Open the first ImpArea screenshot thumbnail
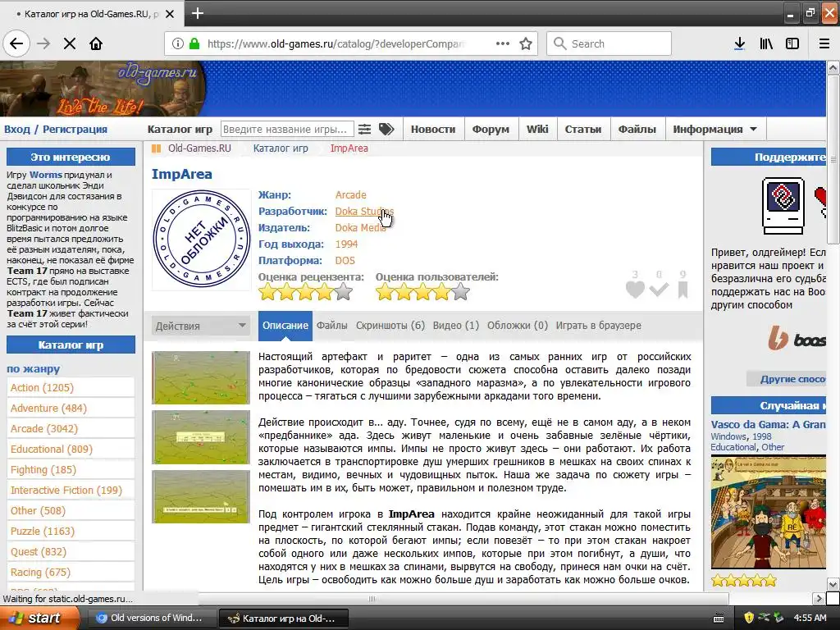 point(201,377)
